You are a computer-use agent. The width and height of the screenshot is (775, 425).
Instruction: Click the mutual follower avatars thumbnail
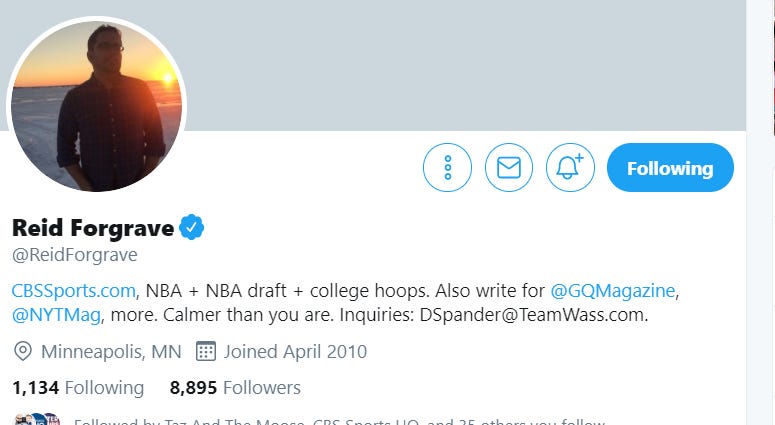38,419
